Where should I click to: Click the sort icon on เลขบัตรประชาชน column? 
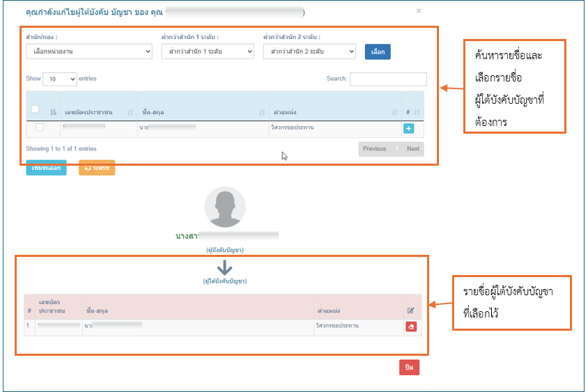click(130, 112)
